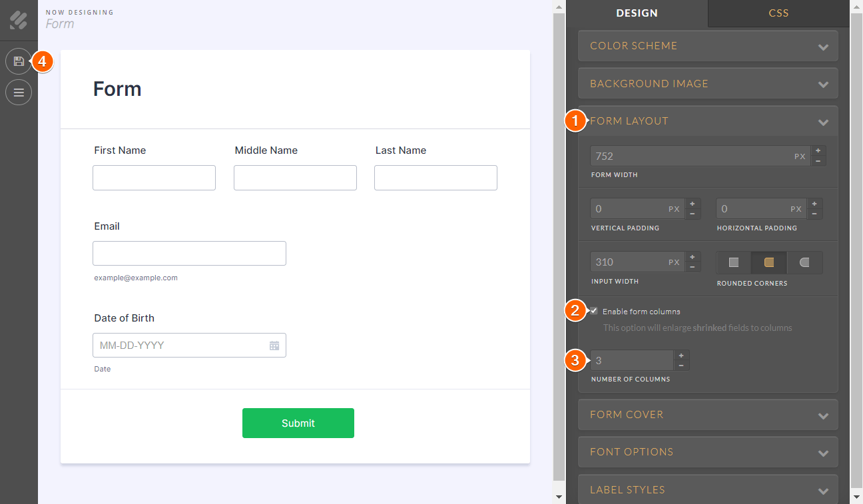Click the Email input field
The width and height of the screenshot is (863, 504).
coord(189,254)
